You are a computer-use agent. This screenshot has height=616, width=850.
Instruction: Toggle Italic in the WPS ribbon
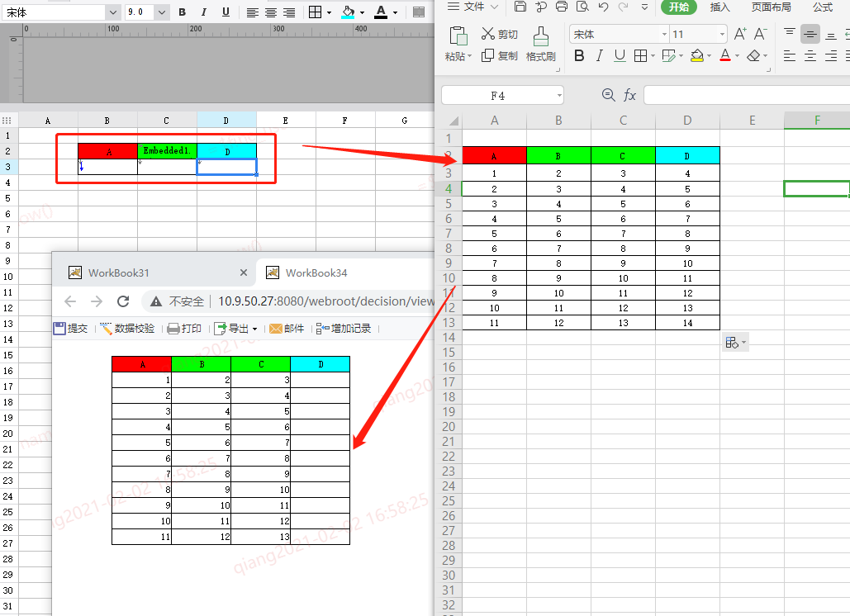coord(600,56)
